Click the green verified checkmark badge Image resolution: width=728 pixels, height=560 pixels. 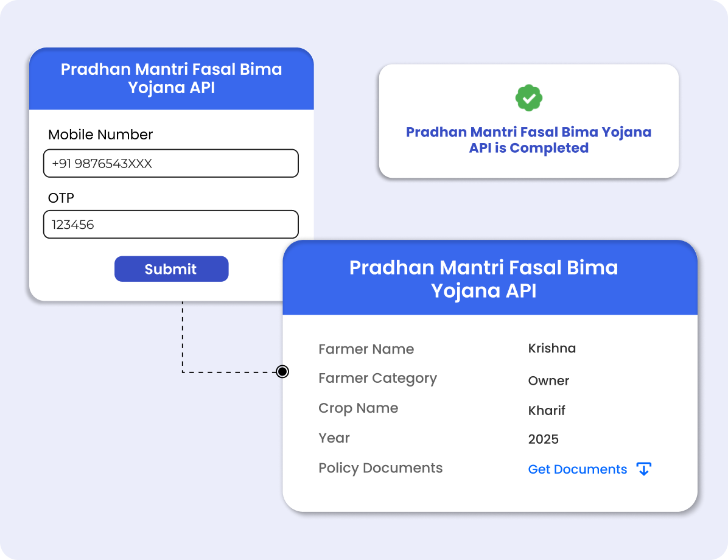(528, 98)
